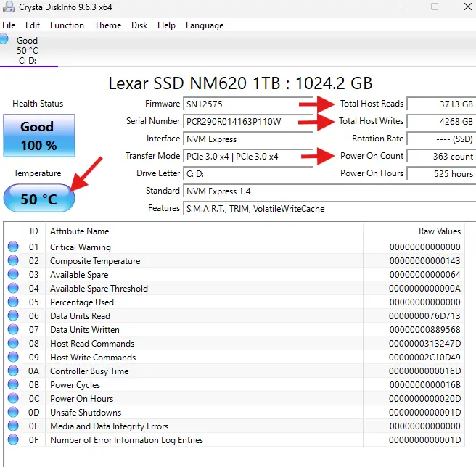Click the Interface field NVM Express
This screenshot has height=467, width=476.
pos(248,139)
